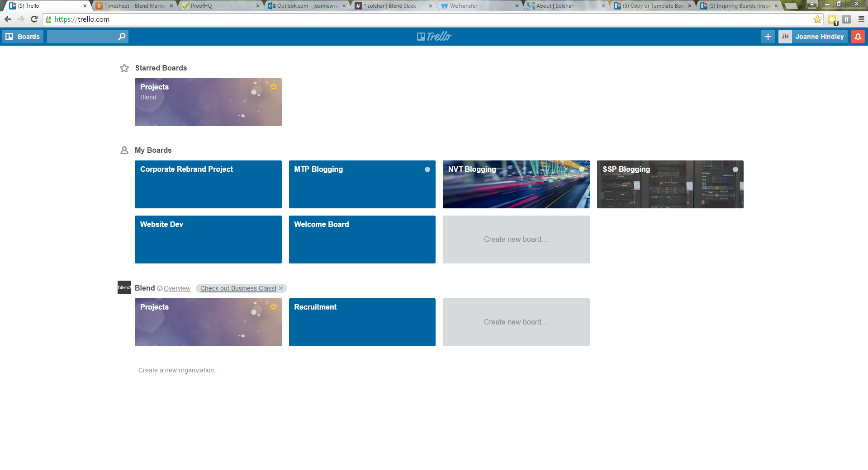Open the Joanne Hindley account menu
Image resolution: width=868 pixels, height=470 pixels.
813,37
